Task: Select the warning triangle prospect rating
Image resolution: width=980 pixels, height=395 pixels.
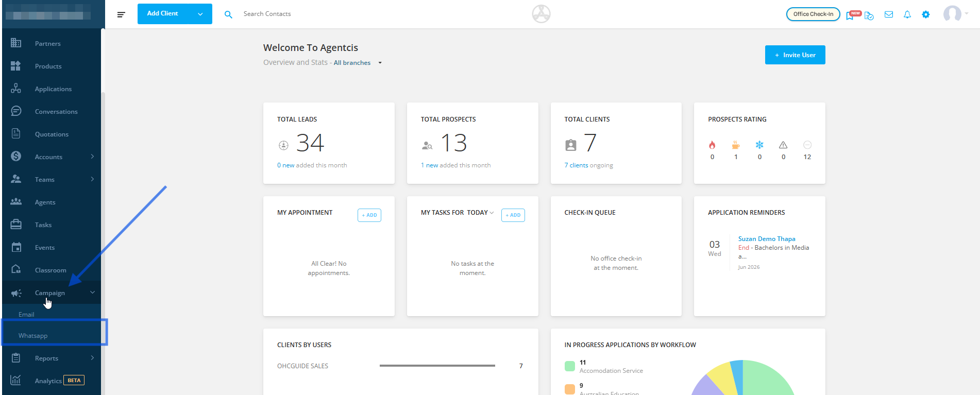Action: [x=783, y=145]
